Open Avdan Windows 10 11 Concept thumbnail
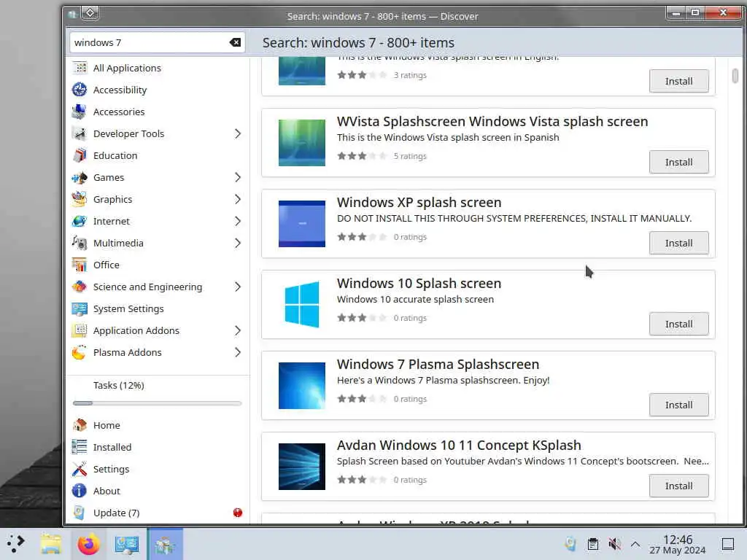Viewport: 747px width, 560px height. (301, 467)
